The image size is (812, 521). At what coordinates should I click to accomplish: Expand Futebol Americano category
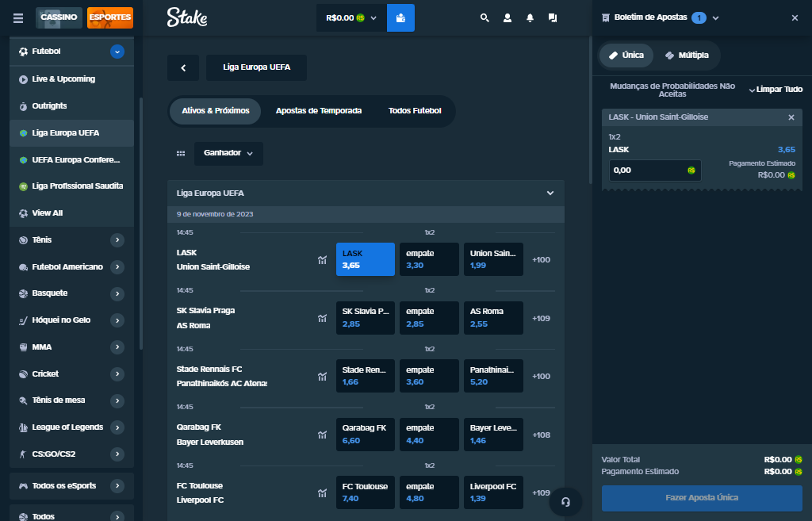pos(117,267)
